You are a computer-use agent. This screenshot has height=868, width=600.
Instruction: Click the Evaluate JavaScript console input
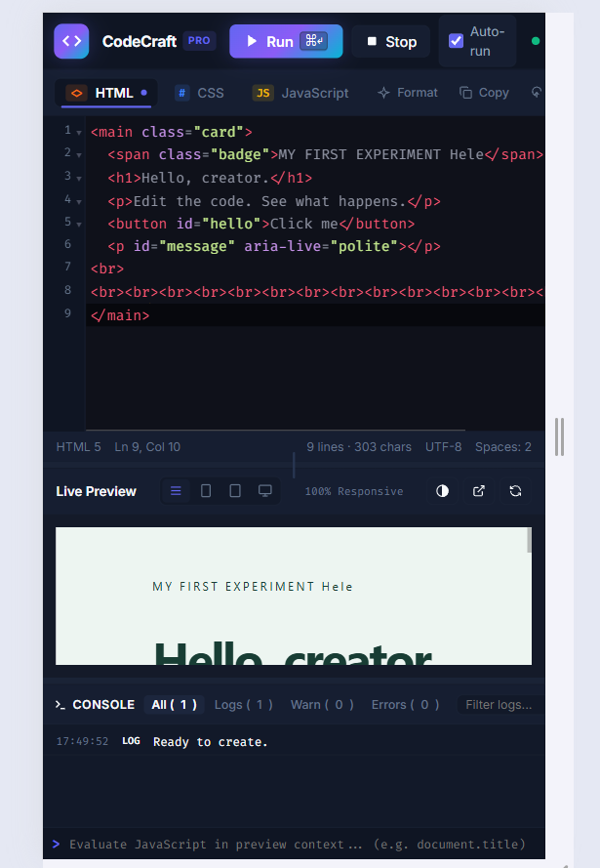[x=297, y=845]
